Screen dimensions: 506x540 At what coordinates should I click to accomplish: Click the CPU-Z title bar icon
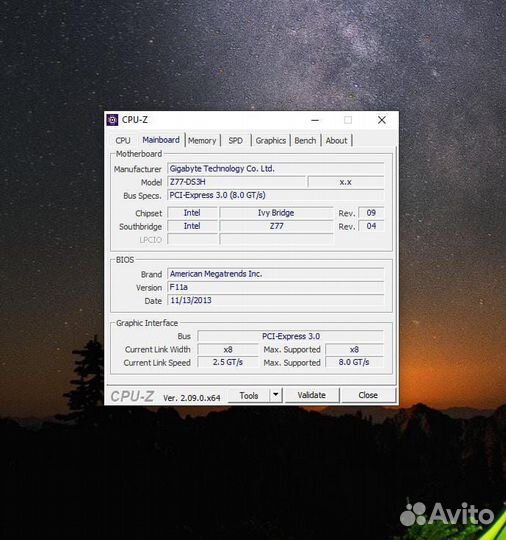(112, 120)
